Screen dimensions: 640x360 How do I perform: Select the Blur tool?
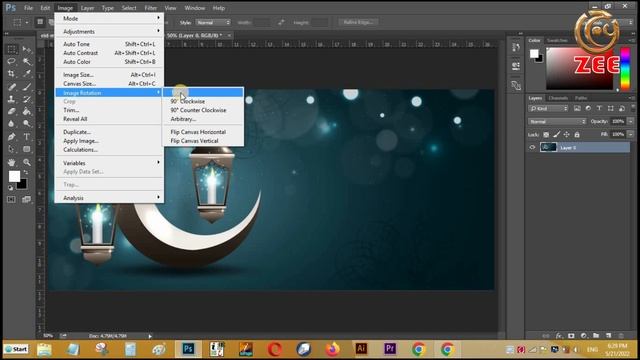tap(12, 124)
